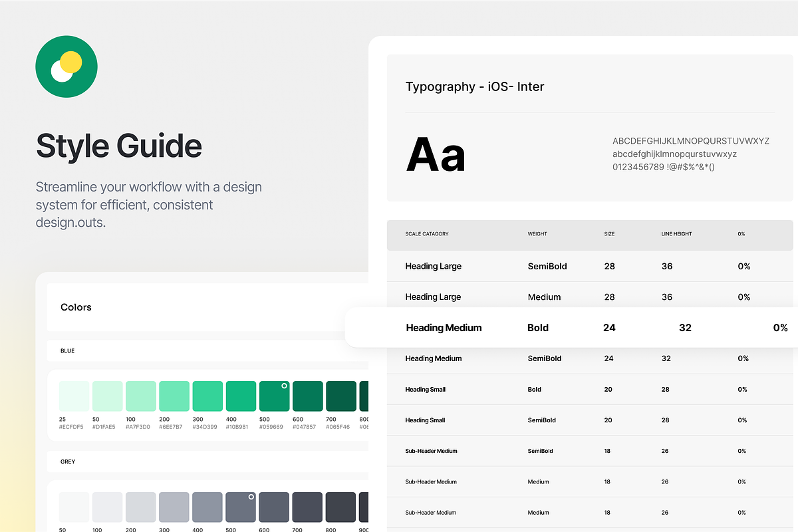Click the large "Aa" type specimen
The height and width of the screenshot is (532, 798).
point(436,154)
